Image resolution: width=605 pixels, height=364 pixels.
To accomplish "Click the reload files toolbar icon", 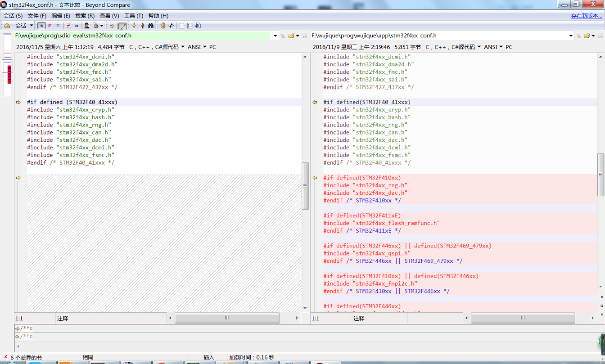I will pyautogui.click(x=171, y=26).
